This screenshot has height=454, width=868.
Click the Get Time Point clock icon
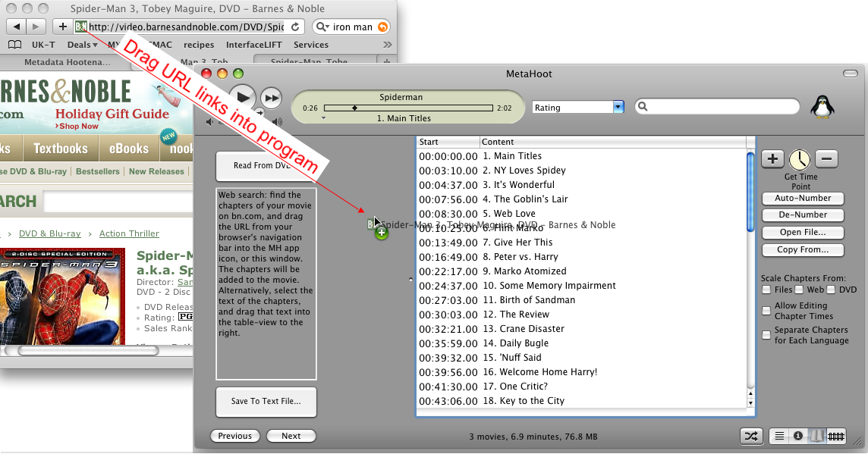coord(800,160)
